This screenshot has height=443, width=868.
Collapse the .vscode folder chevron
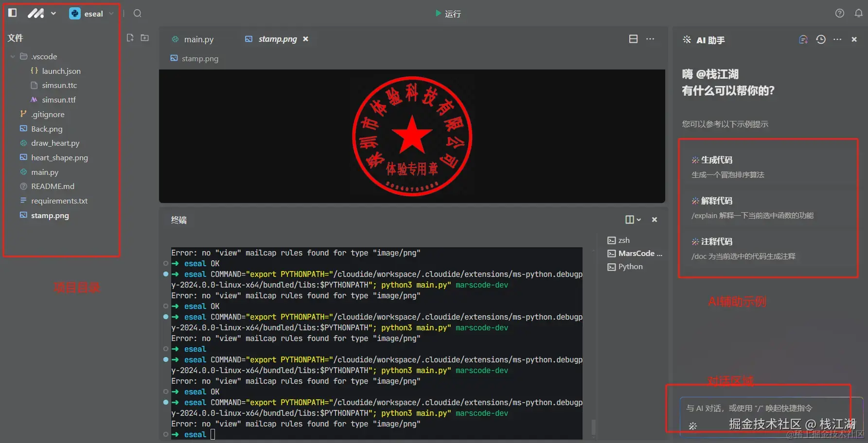pos(13,57)
